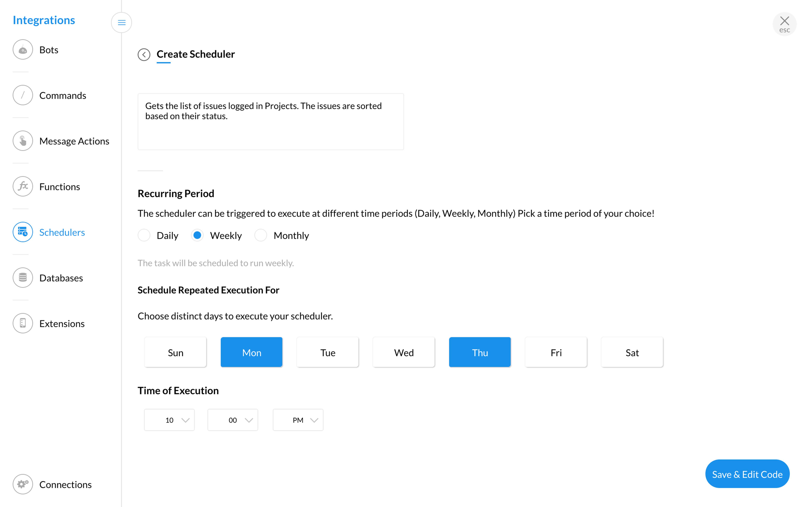
Task: Select the Daily recurring period
Action: point(144,235)
